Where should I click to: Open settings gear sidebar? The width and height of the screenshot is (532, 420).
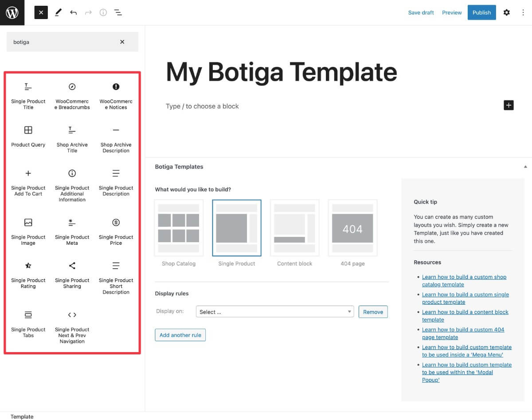507,12
